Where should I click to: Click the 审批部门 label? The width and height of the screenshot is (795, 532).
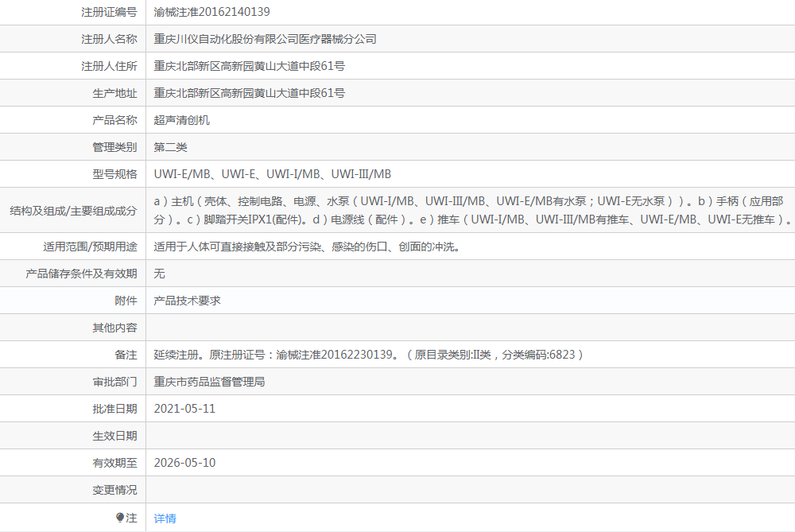point(114,382)
